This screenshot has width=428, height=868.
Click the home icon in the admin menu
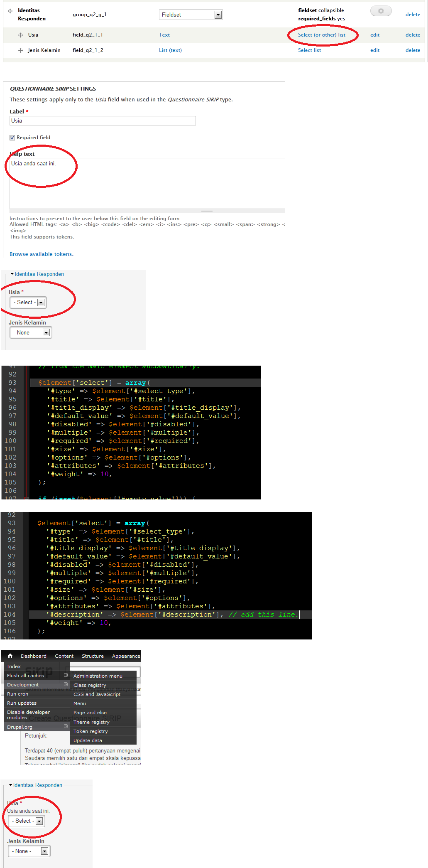(x=10, y=656)
